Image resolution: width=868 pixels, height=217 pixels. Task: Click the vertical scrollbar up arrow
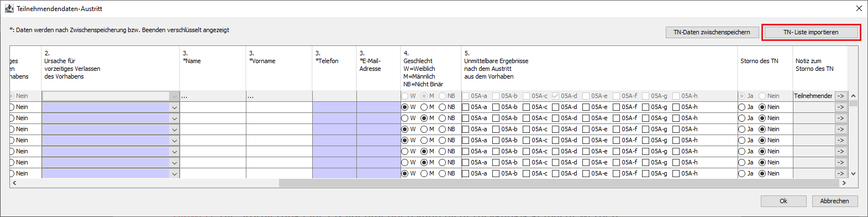[x=853, y=96]
